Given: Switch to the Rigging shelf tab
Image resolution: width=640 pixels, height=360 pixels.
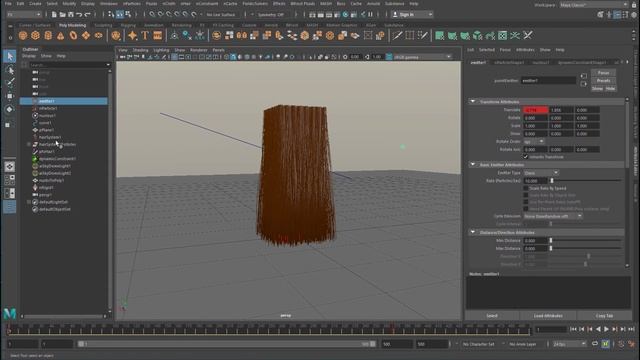Looking at the screenshot, I should [x=128, y=25].
